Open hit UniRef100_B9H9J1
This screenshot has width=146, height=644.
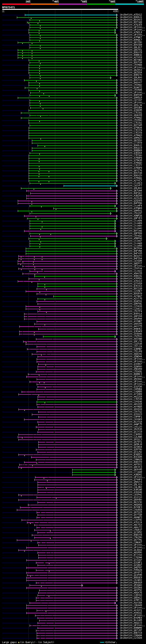tap(131, 17)
